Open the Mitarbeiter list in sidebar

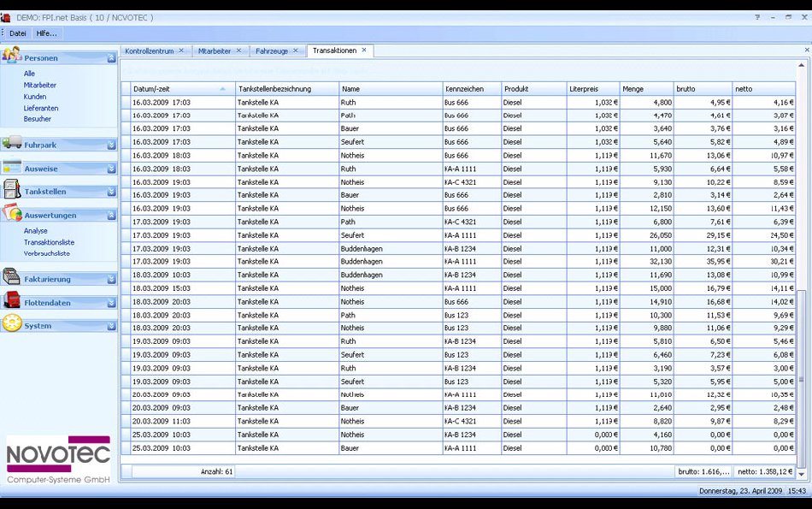(40, 86)
